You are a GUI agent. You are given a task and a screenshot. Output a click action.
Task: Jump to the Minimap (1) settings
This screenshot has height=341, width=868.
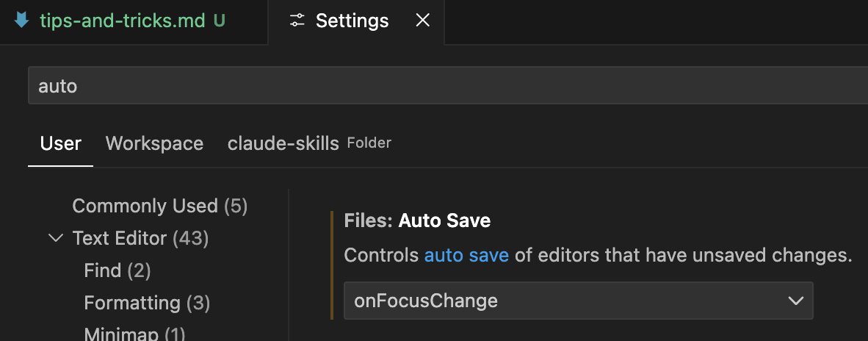[x=134, y=334]
